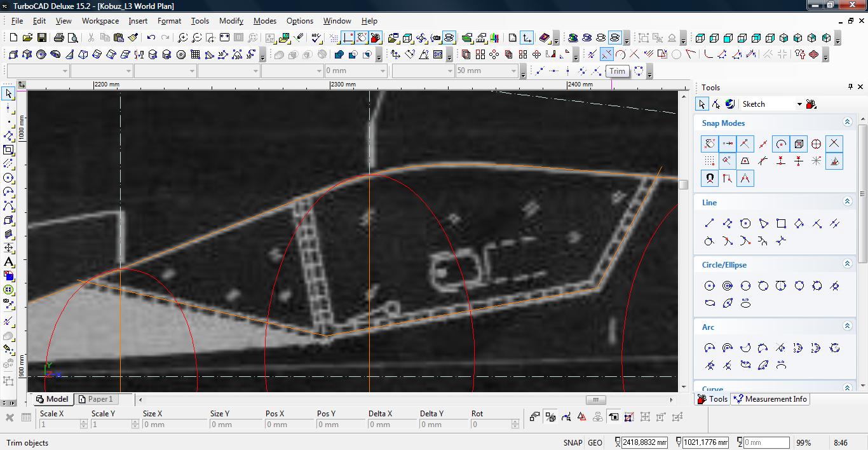Click the Text tool 'A' in left toolbar
Screen dimensions: 868x450
pos(8,262)
